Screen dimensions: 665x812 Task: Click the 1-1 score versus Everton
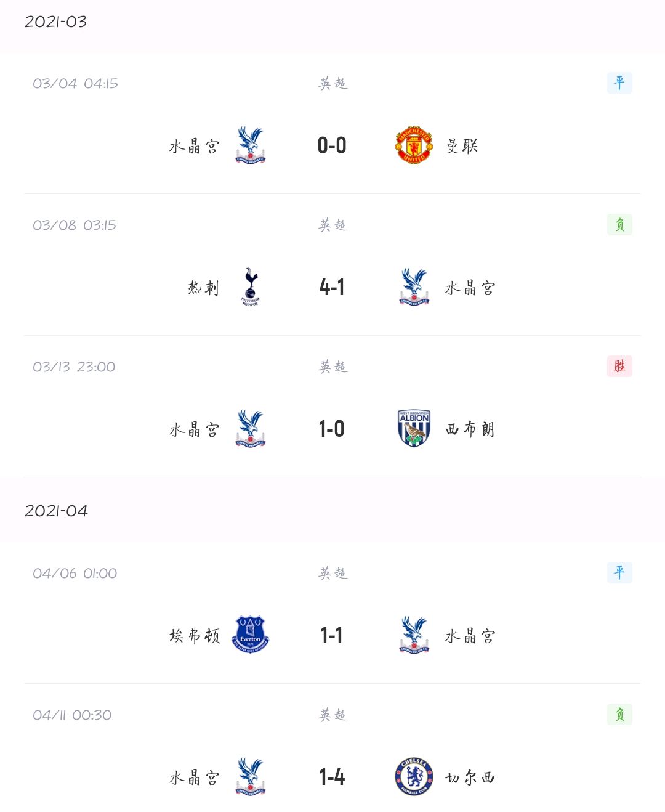(332, 635)
